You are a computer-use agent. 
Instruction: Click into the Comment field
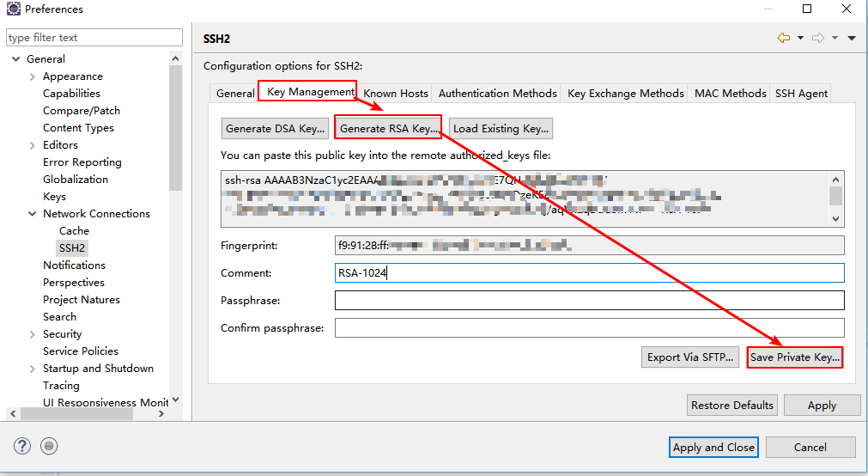pos(590,272)
